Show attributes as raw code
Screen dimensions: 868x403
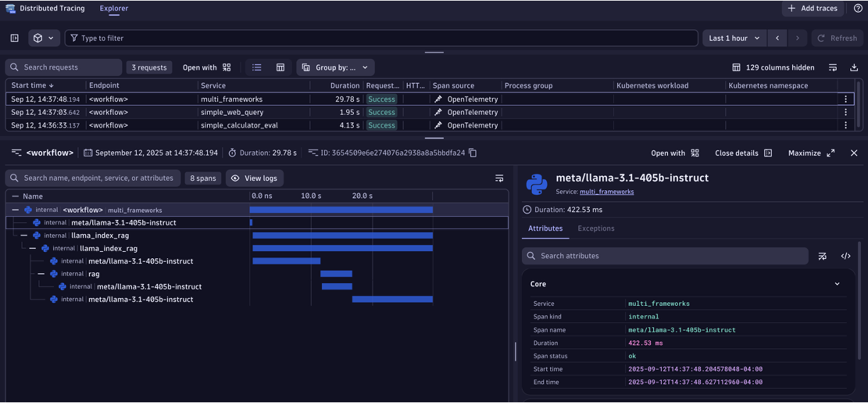pos(845,256)
